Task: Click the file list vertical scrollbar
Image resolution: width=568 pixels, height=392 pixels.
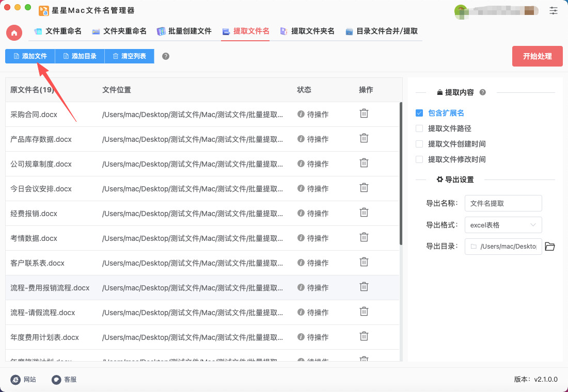Action: pyautogui.click(x=401, y=173)
